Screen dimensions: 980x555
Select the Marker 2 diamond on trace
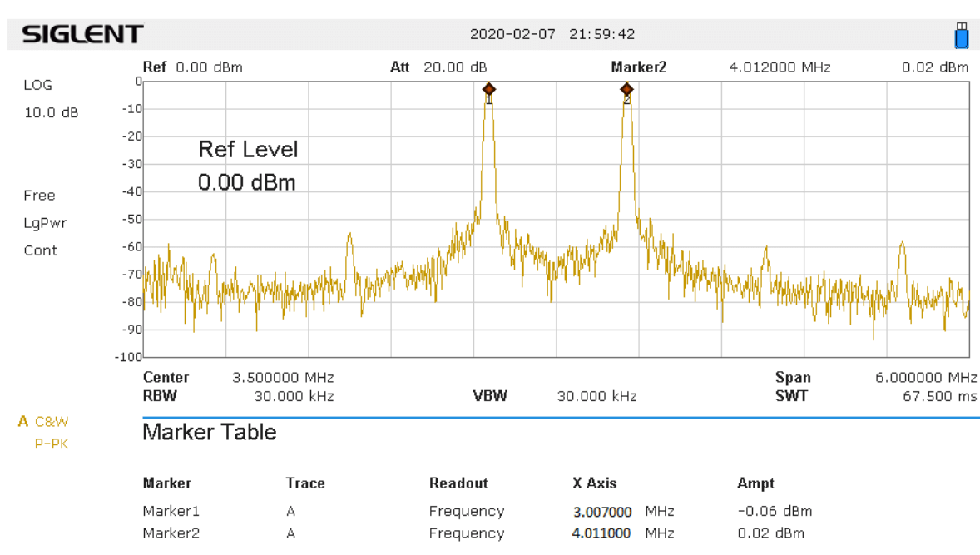pos(626,89)
